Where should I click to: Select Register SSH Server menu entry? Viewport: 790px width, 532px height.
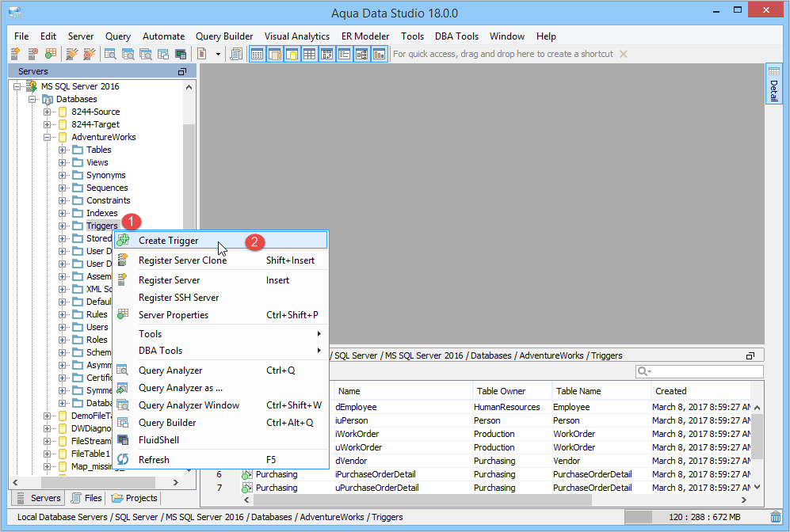(x=221, y=298)
